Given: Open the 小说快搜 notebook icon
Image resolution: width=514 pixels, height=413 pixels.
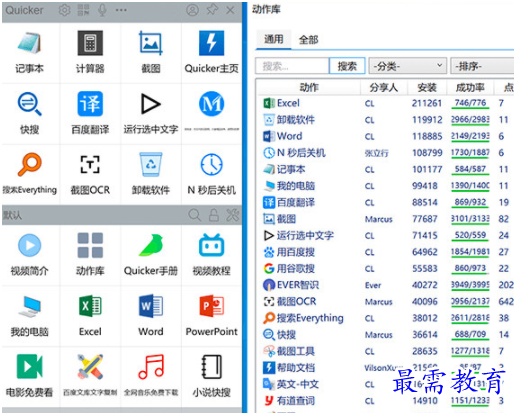Looking at the screenshot, I should point(211,367).
